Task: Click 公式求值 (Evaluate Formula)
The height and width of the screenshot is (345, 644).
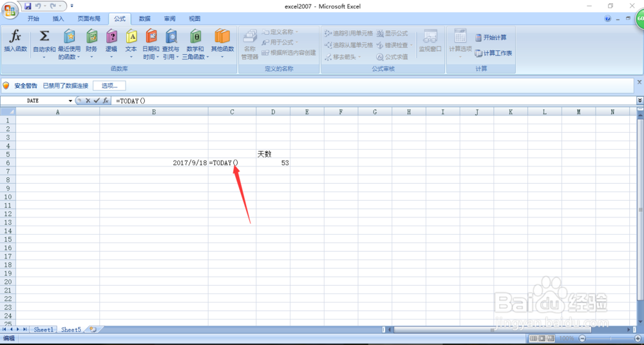Action: (x=392, y=57)
